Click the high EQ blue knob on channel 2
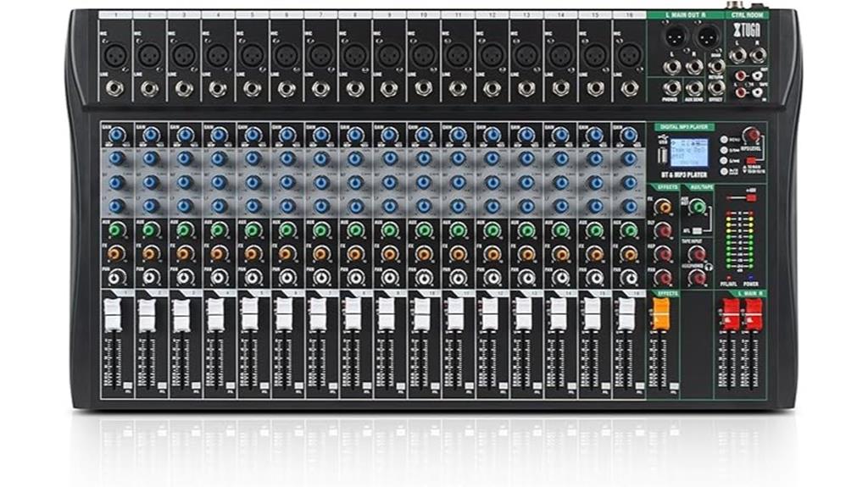This screenshot has height=487, width=868. 150,159
